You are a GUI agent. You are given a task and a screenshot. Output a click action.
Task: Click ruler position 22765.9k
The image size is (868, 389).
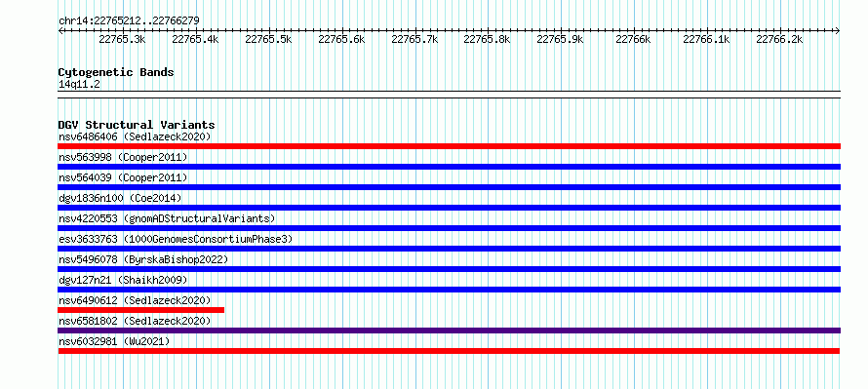560,39
